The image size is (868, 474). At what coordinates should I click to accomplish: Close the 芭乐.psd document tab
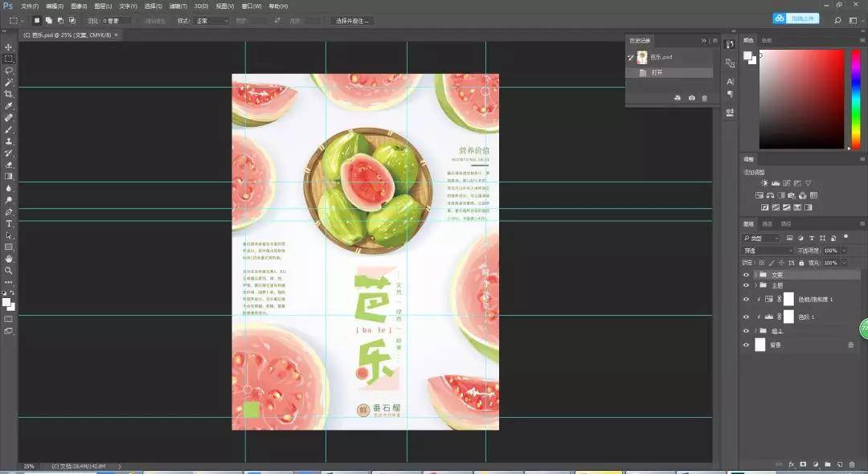click(117, 35)
